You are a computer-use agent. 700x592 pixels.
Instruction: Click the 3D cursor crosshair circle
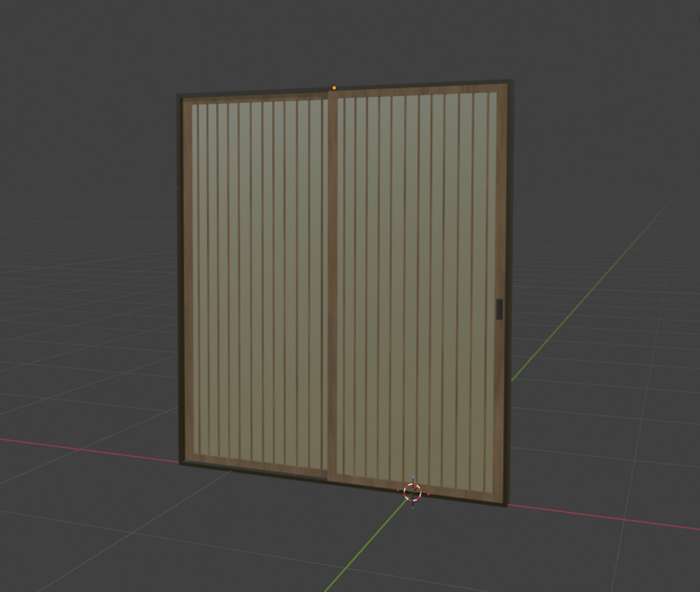click(x=412, y=492)
